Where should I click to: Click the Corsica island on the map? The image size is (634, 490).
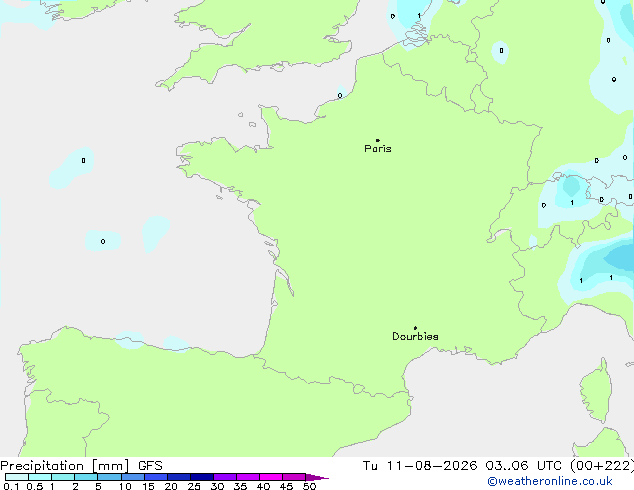(x=596, y=390)
